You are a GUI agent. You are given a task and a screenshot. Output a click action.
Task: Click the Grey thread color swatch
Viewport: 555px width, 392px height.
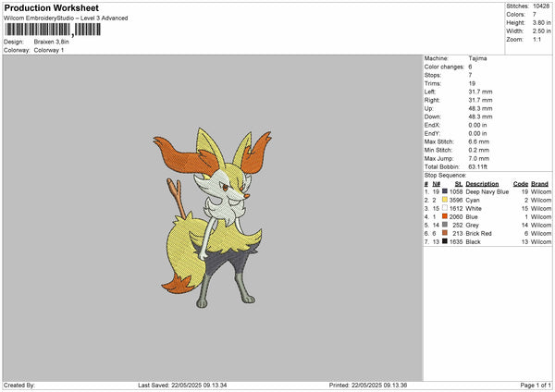[x=445, y=225]
